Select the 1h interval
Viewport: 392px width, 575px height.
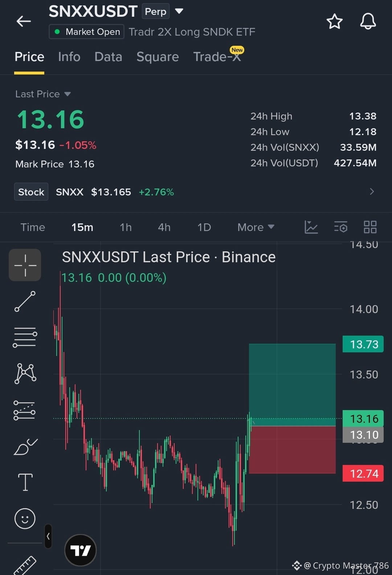(x=126, y=227)
